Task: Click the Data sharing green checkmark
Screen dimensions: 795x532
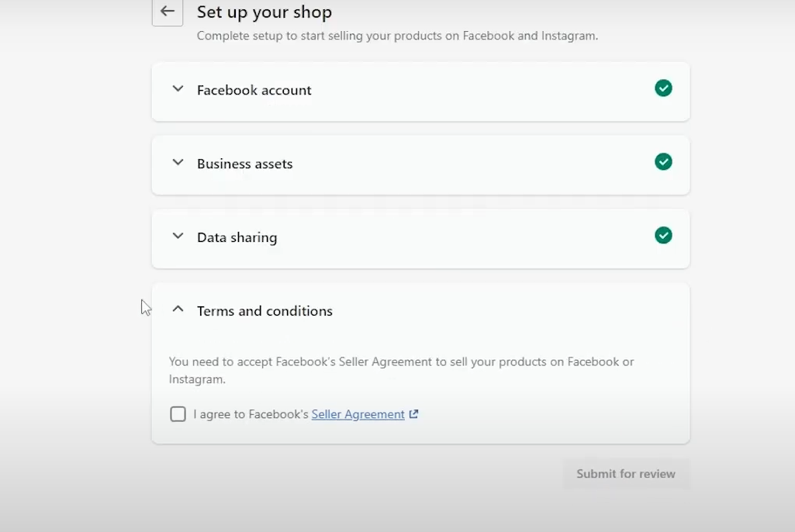Action: click(663, 235)
